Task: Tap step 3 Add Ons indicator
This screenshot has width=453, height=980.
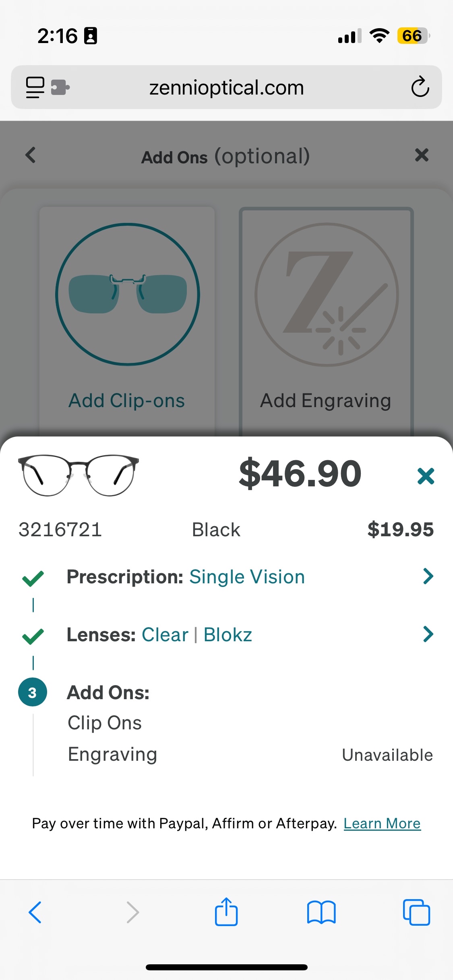Action: tap(33, 692)
